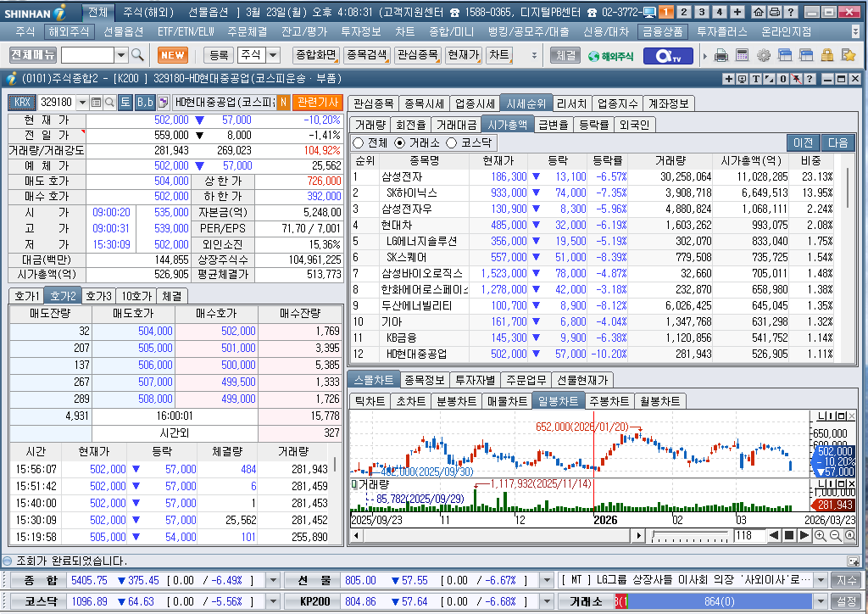Viewport: 868px width, 614px height.
Task: Open the stock code search magnifier icon
Action: coord(109,103)
